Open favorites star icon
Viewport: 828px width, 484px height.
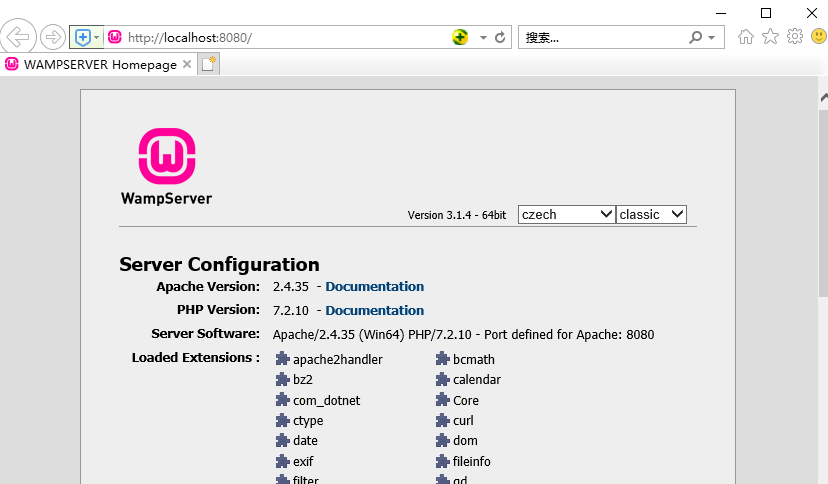(x=770, y=37)
